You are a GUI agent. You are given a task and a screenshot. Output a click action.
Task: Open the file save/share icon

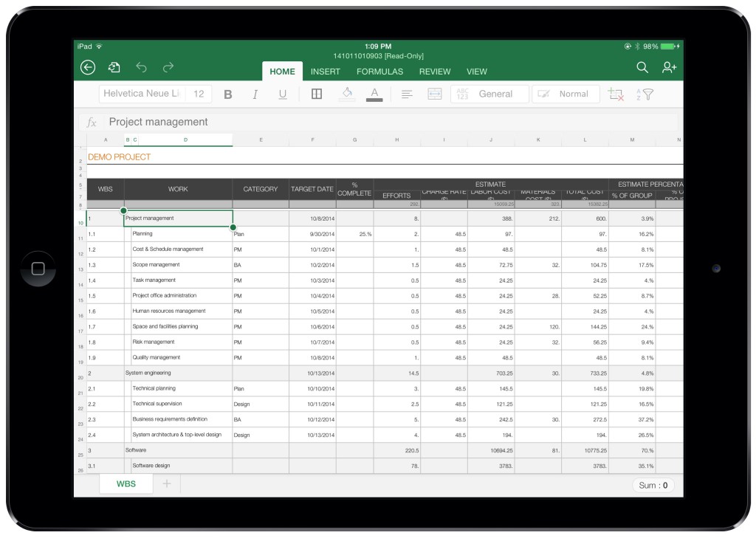coord(114,67)
